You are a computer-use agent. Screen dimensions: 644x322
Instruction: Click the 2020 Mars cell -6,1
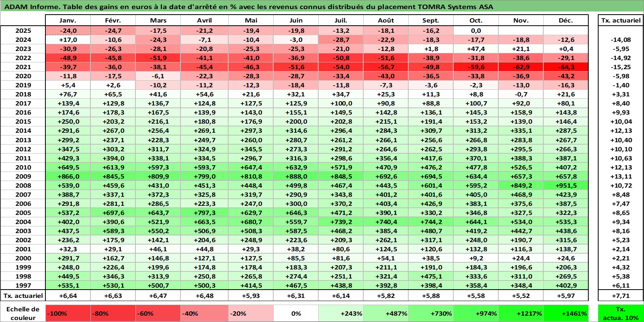(158, 76)
